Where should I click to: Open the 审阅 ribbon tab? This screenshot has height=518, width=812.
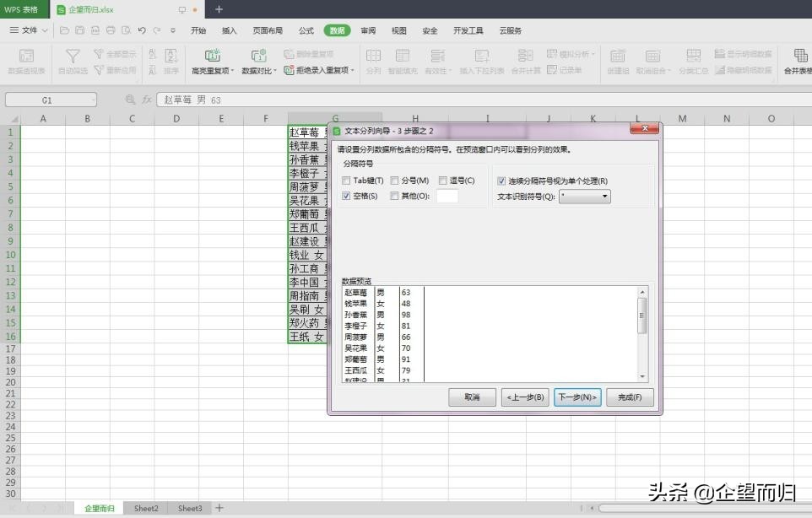pos(368,30)
